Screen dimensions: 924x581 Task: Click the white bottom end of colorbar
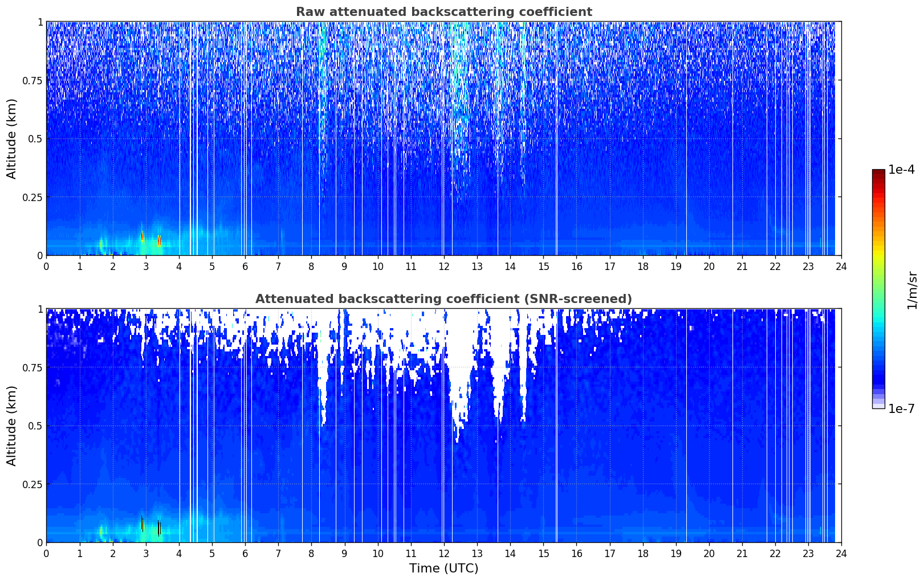pos(878,406)
